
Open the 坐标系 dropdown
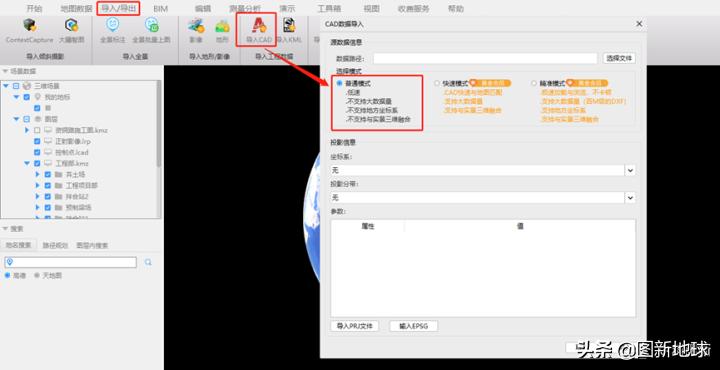(630, 170)
